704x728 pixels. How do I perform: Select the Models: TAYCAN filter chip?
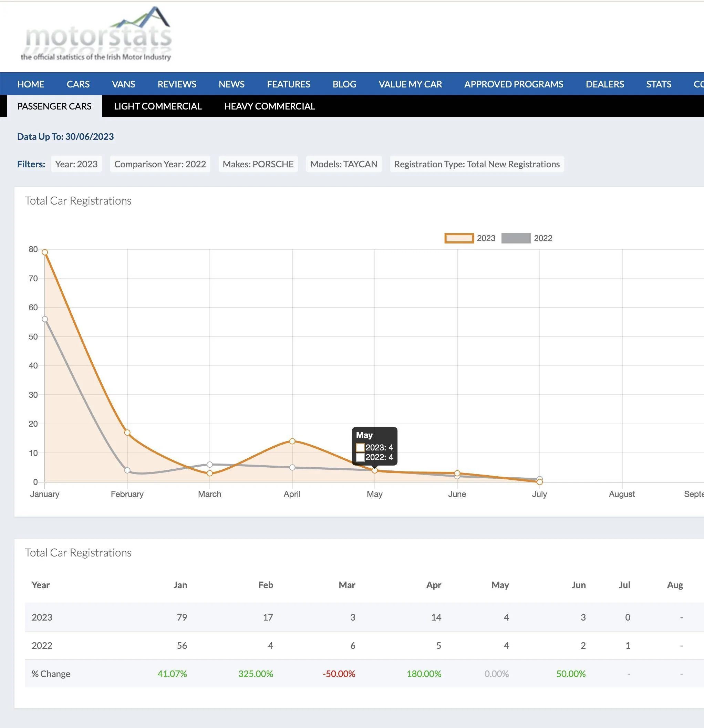344,164
